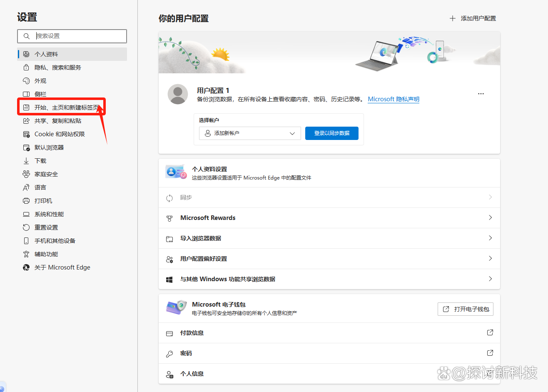Viewport: 548px width, 392px height.
Task: Click the Cookie 和网站权限 icon
Action: (x=26, y=134)
